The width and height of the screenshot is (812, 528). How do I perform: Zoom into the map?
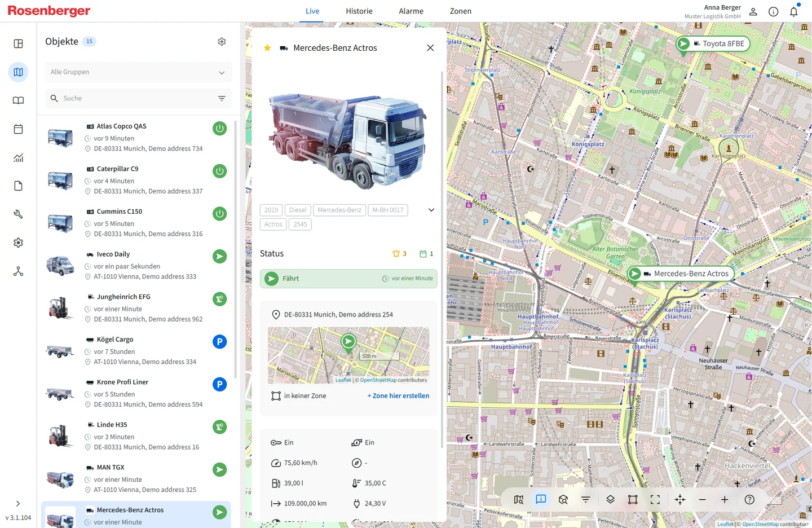coord(725,500)
